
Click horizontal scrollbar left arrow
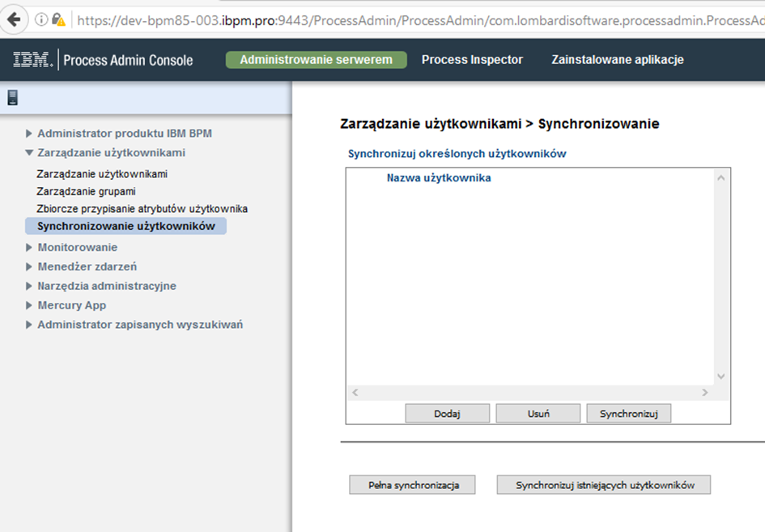click(355, 393)
